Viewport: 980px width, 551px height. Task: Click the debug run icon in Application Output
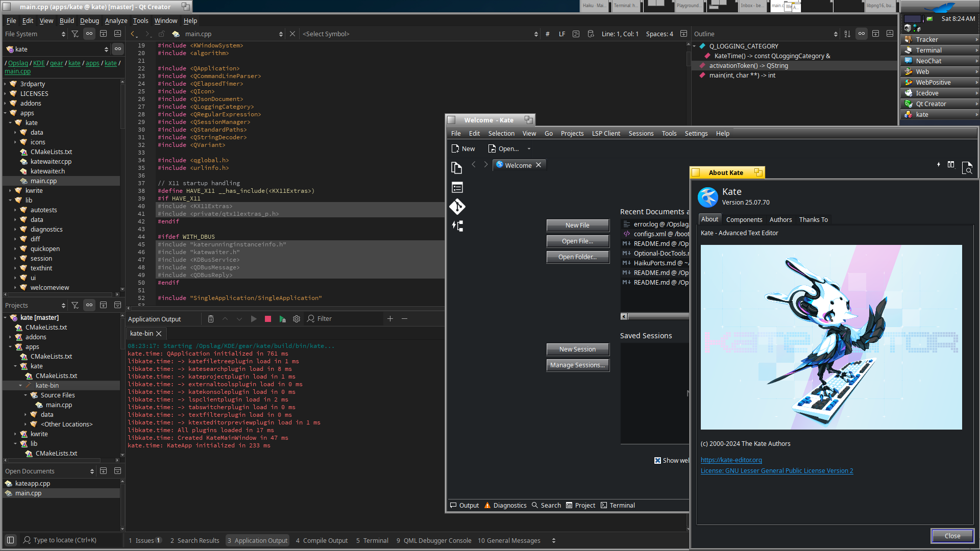pyautogui.click(x=282, y=319)
